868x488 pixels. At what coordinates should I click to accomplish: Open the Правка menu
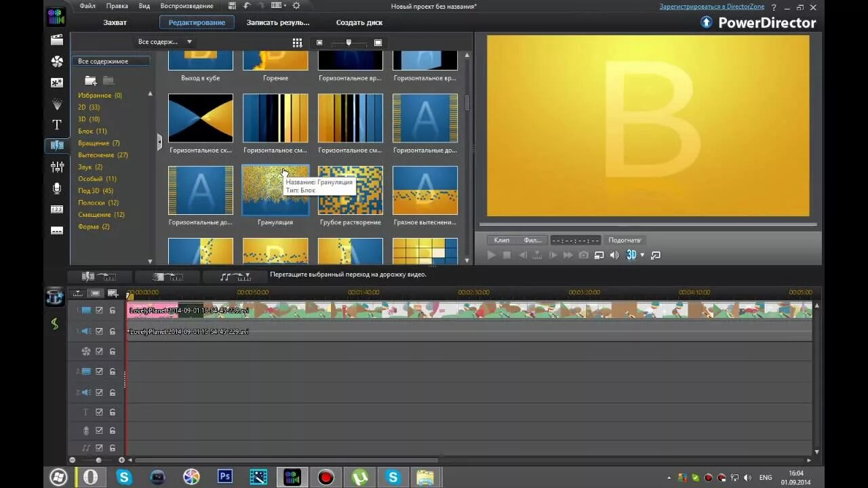click(x=117, y=6)
